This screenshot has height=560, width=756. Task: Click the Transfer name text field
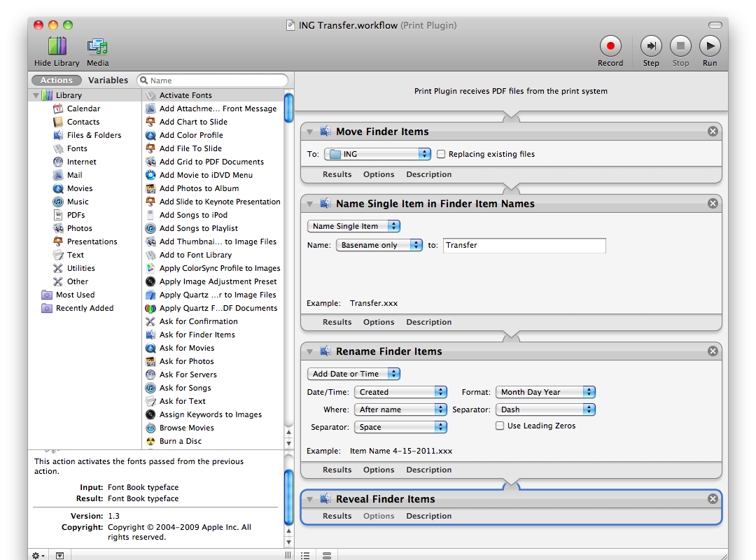[x=524, y=246]
